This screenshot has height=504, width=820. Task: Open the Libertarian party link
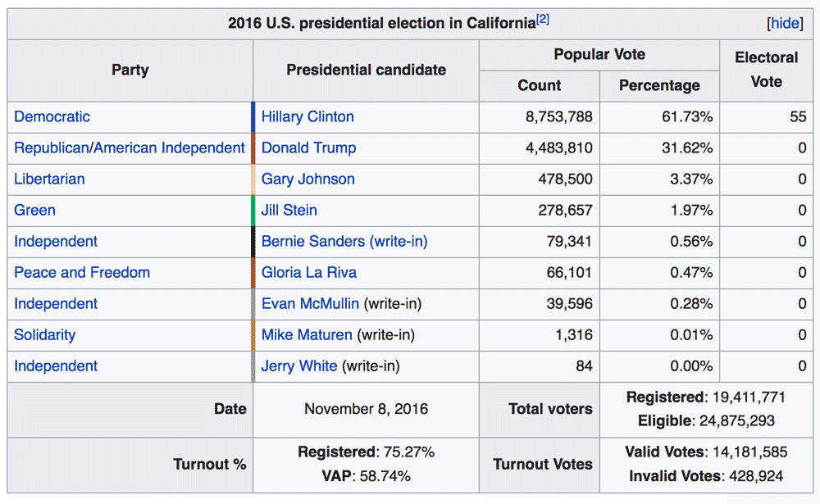point(49,179)
